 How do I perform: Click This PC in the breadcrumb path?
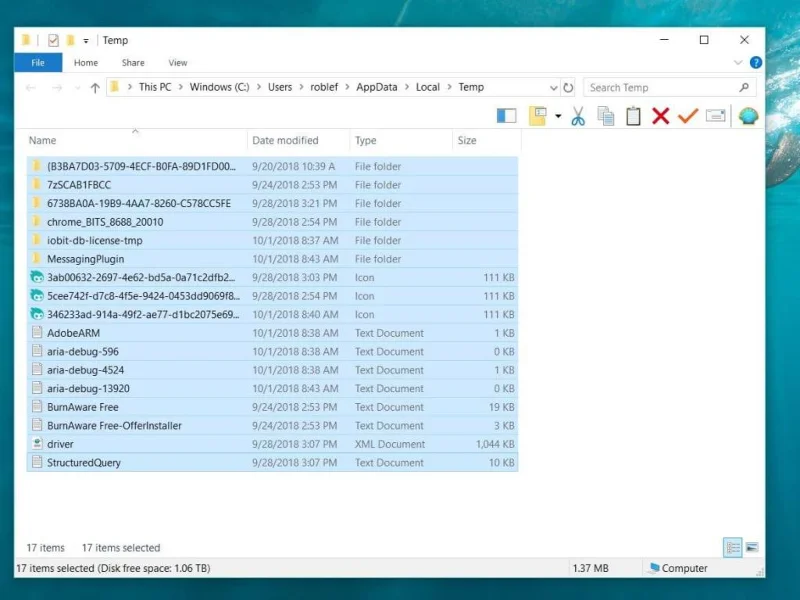point(155,87)
